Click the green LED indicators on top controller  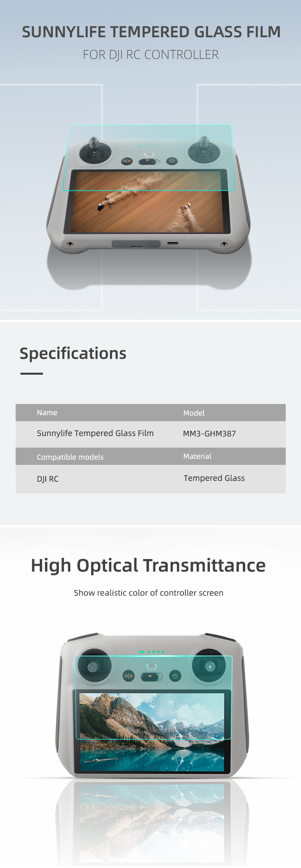click(x=150, y=146)
